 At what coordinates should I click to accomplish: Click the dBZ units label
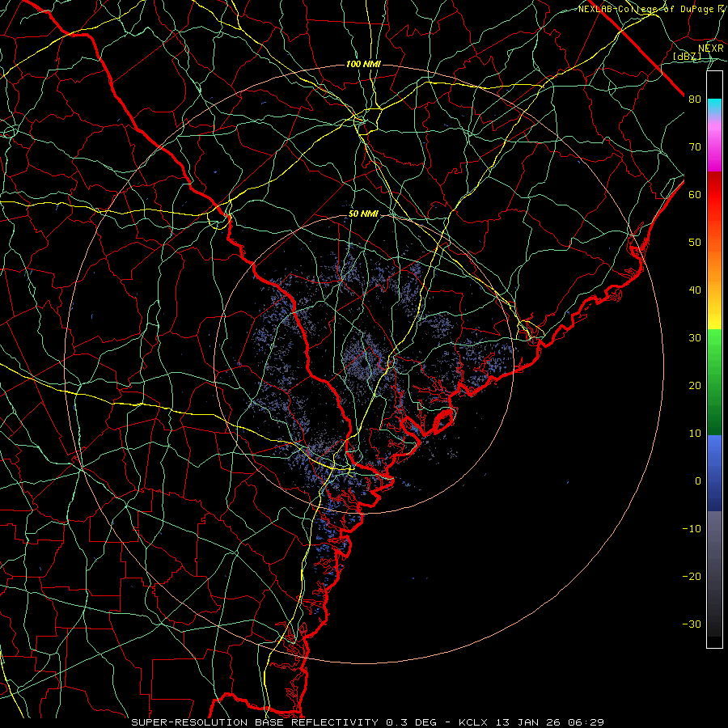[687, 57]
